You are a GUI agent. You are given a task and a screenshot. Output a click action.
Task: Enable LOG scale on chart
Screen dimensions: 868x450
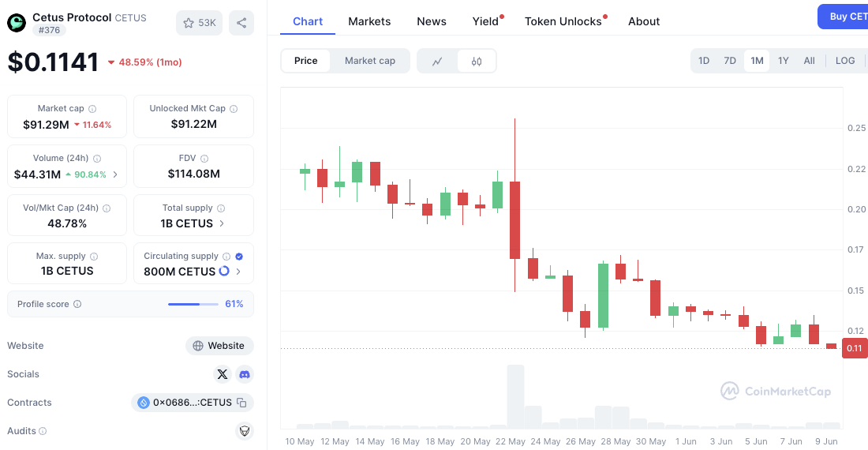pyautogui.click(x=845, y=61)
